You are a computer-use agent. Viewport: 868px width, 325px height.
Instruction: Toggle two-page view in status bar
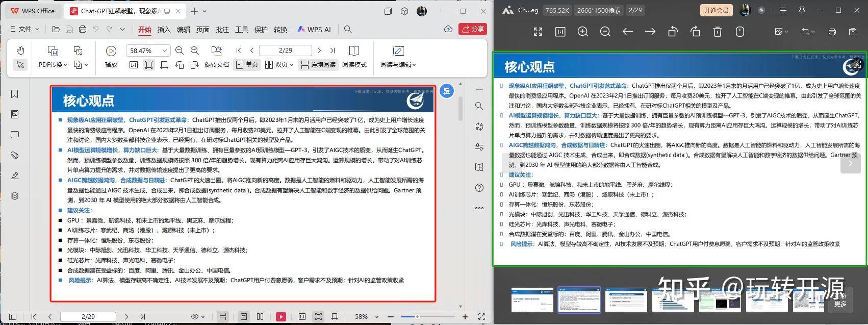(x=260, y=317)
